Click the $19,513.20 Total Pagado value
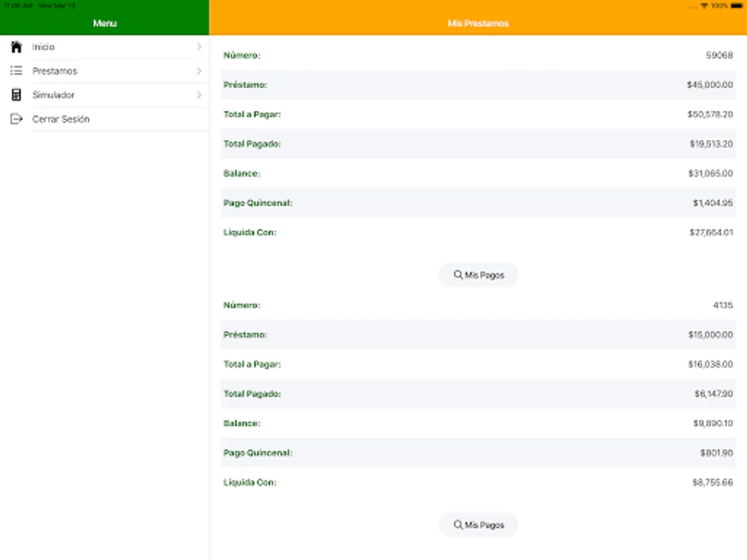This screenshot has width=747, height=560. pyautogui.click(x=712, y=144)
